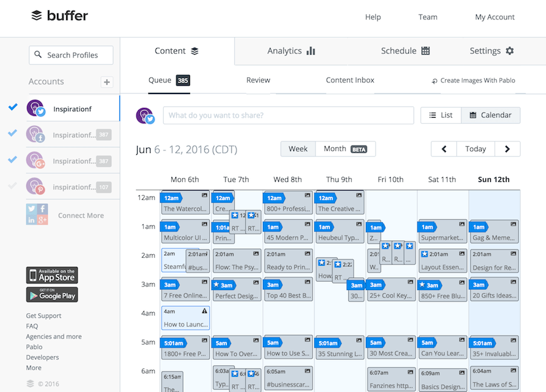546x392 pixels.
Task: Click the Search Profiles field
Action: tap(71, 55)
